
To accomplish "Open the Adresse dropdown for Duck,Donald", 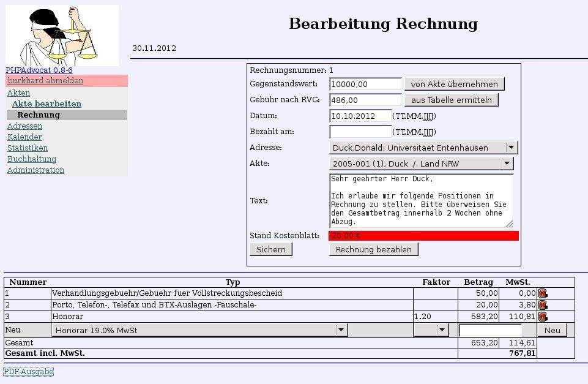I will pos(513,147).
